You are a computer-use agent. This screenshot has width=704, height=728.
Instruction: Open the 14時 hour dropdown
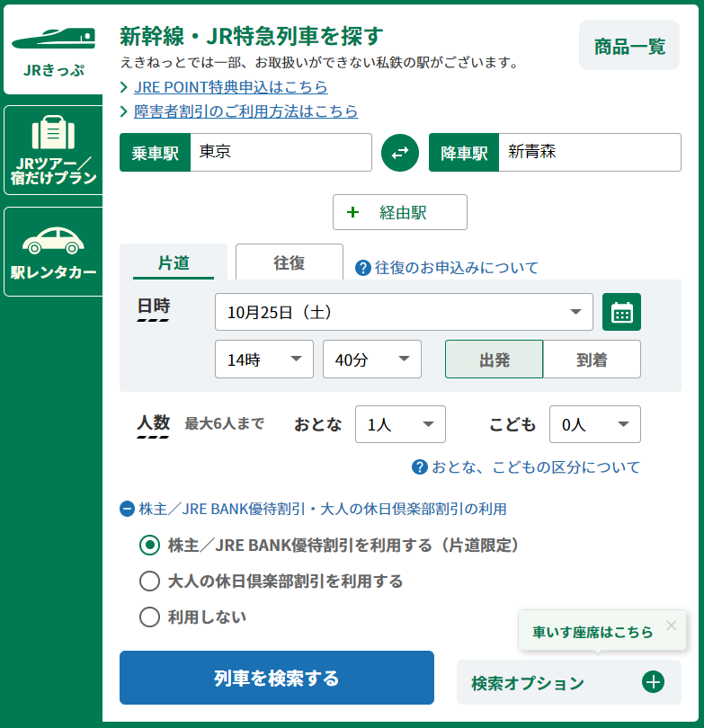[263, 360]
